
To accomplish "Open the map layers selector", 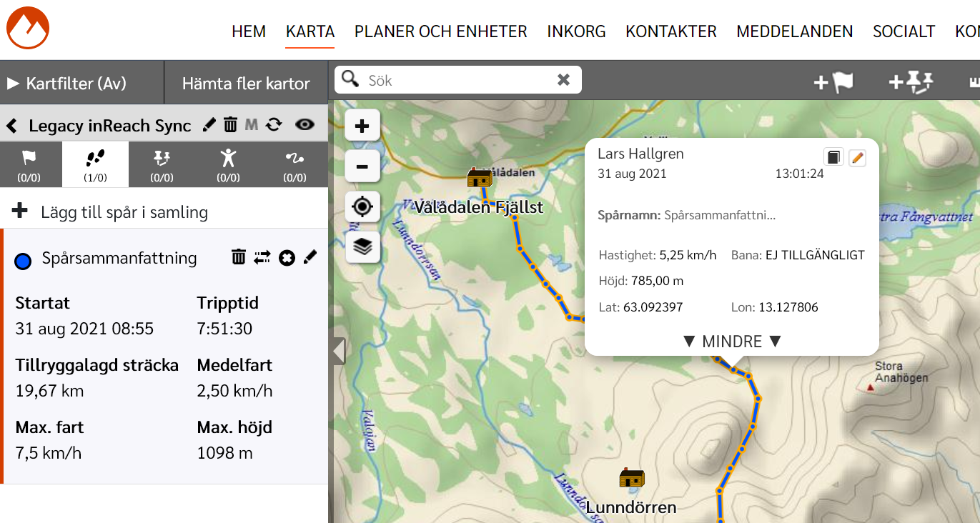I will (x=362, y=247).
